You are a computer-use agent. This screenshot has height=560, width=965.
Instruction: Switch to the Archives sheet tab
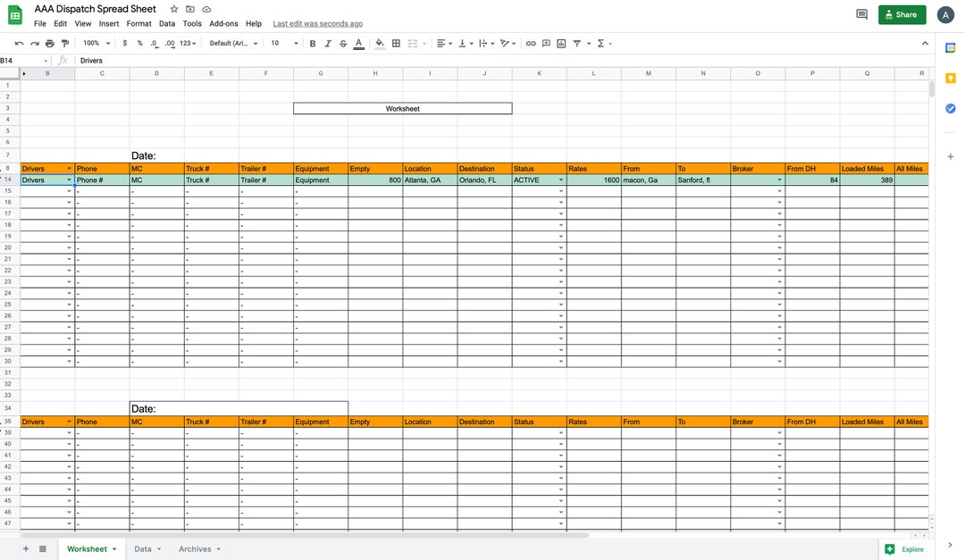[x=197, y=548]
